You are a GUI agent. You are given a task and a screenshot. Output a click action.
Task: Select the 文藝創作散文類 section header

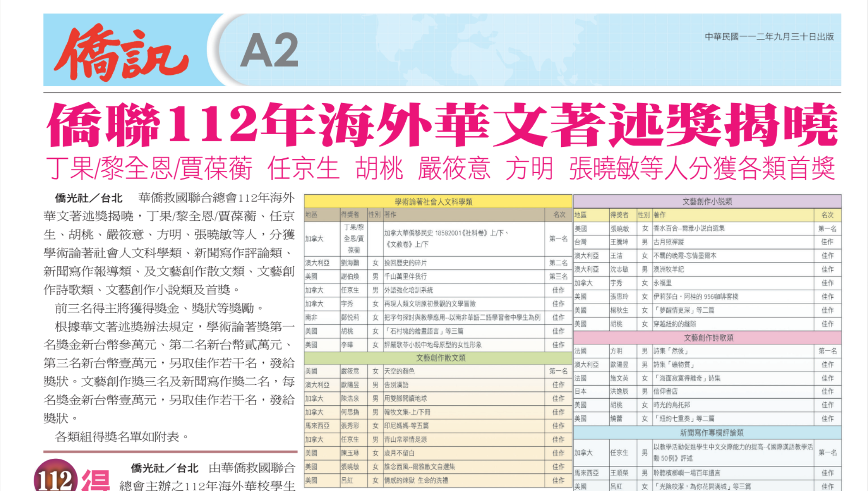pos(440,358)
